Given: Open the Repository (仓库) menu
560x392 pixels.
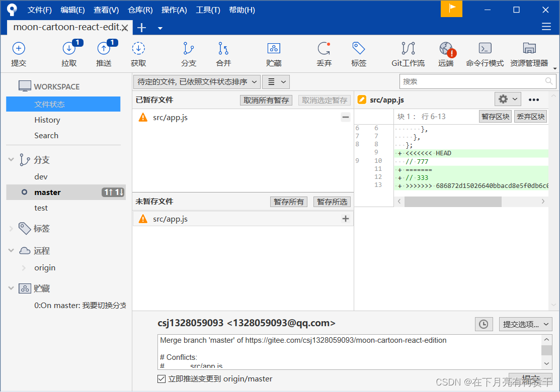Looking at the screenshot, I should tap(140, 10).
